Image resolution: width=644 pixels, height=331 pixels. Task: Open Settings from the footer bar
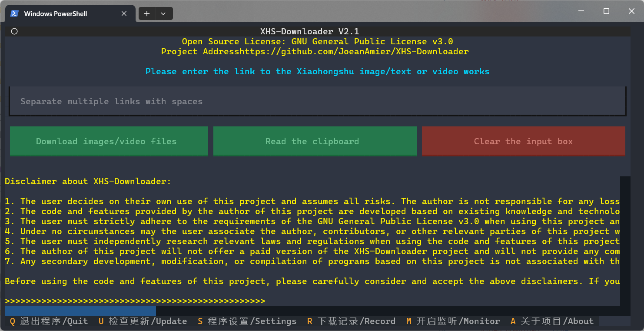pos(247,321)
